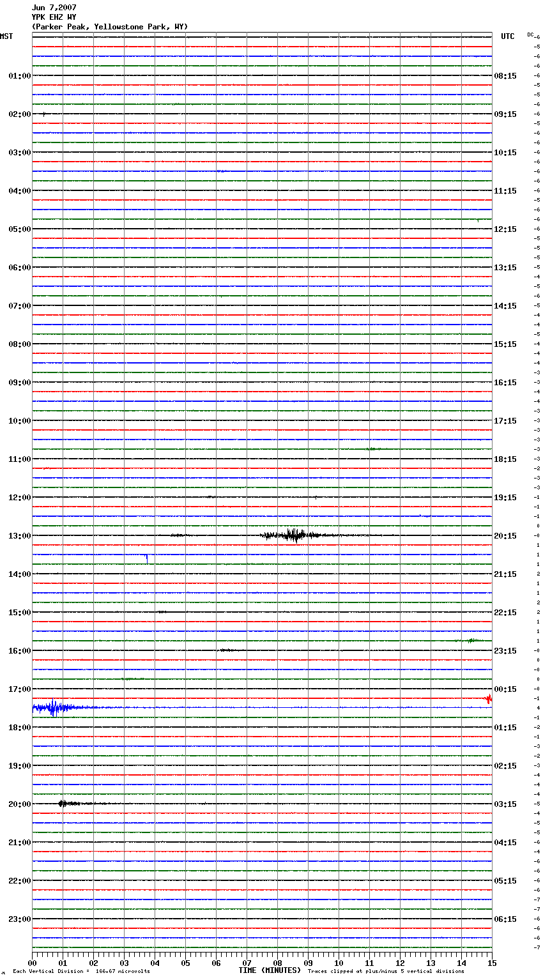Viewport: 543px width, 980px height.
Task: Click minute tick label '12' on bottom axis
Action: tap(400, 963)
